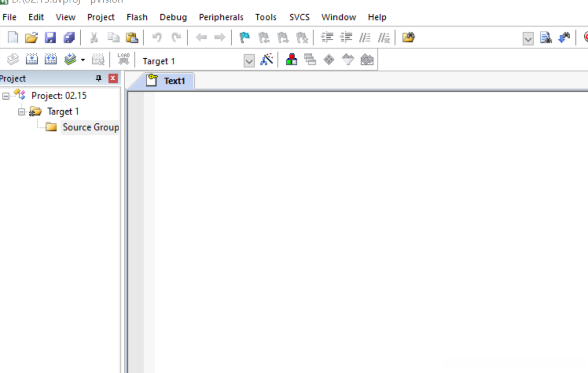Open Options for Target wand icon

pyautogui.click(x=267, y=59)
